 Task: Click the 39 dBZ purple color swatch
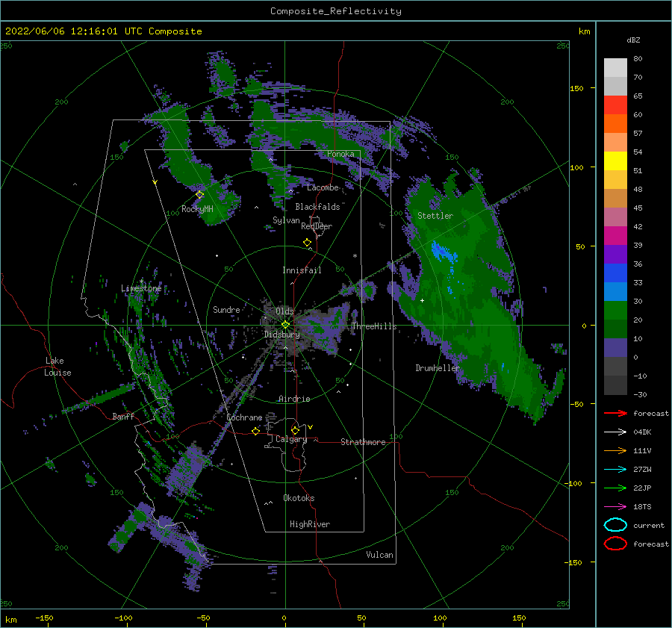(615, 254)
